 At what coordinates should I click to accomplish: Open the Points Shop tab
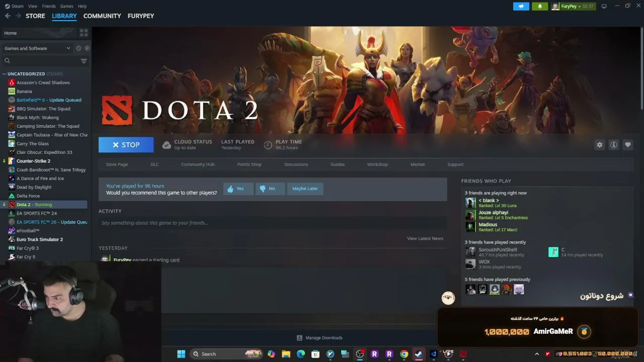[x=249, y=164]
